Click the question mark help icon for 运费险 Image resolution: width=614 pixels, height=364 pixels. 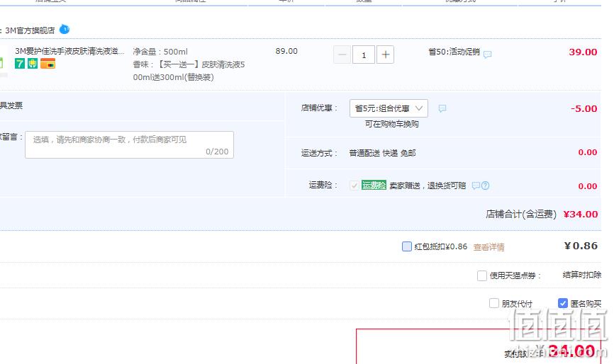[x=485, y=186]
